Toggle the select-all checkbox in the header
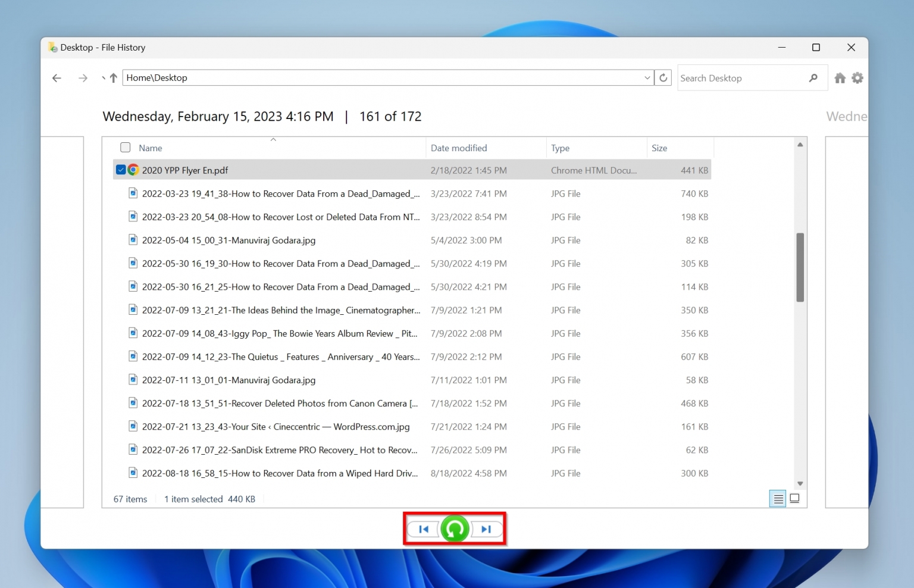The image size is (914, 588). (x=125, y=147)
